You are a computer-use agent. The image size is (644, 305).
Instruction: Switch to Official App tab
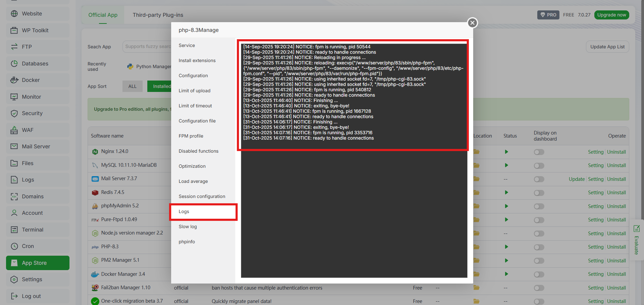click(x=103, y=15)
